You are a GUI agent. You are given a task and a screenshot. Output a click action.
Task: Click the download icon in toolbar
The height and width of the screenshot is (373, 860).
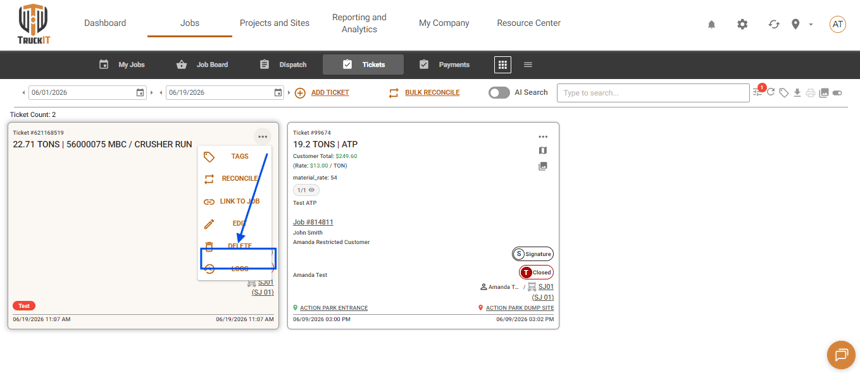coord(797,93)
